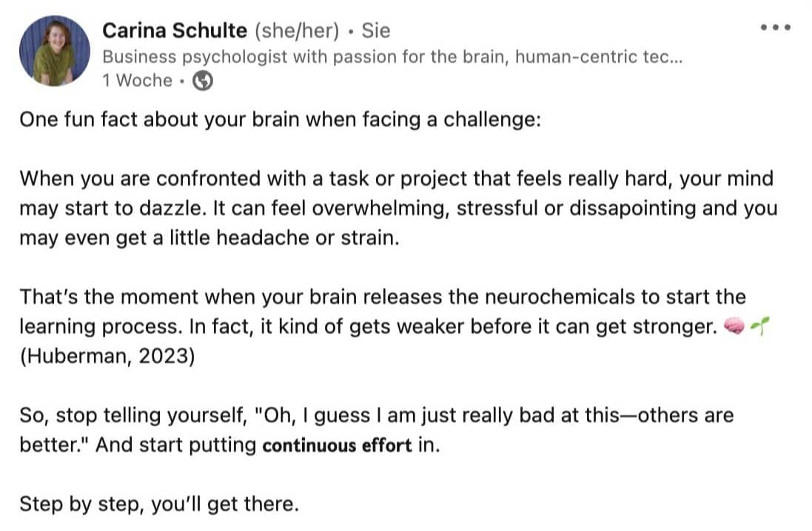This screenshot has width=812, height=531.
Task: Click the Carina Schulte name link
Action: [x=175, y=30]
